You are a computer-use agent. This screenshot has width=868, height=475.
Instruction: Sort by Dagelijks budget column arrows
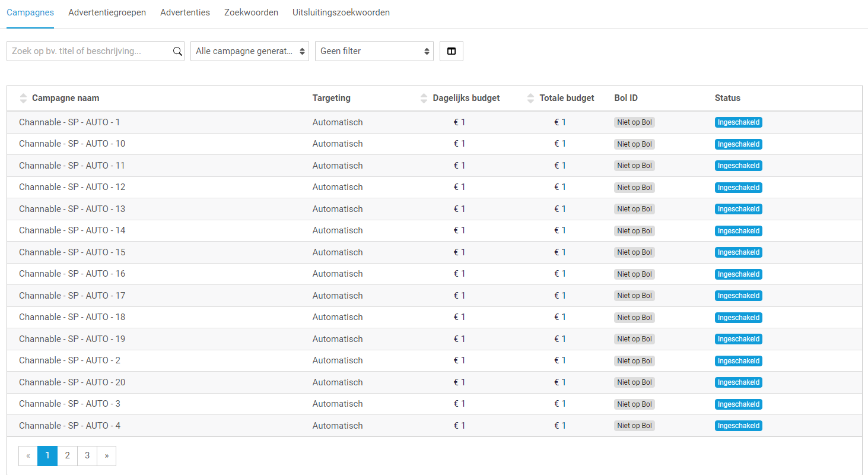(424, 98)
